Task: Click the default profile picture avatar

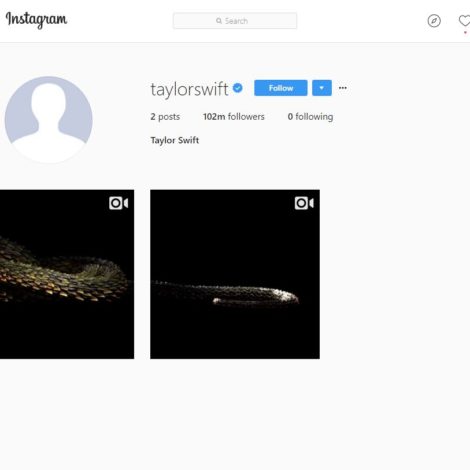Action: (x=49, y=120)
